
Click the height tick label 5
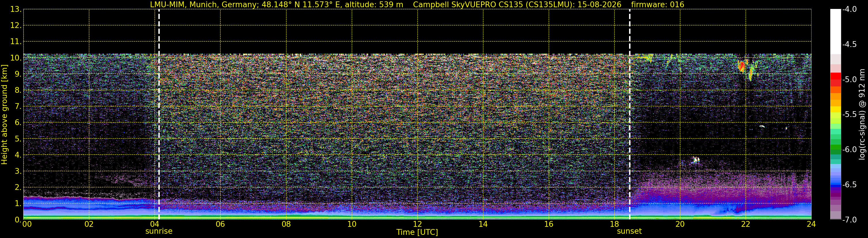[x=18, y=139]
